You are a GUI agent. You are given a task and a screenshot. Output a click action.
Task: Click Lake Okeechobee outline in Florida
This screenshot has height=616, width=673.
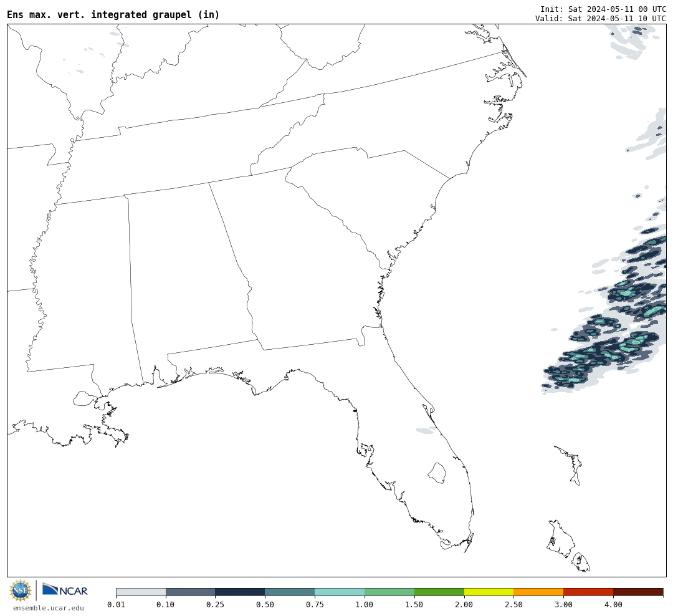coord(437,473)
